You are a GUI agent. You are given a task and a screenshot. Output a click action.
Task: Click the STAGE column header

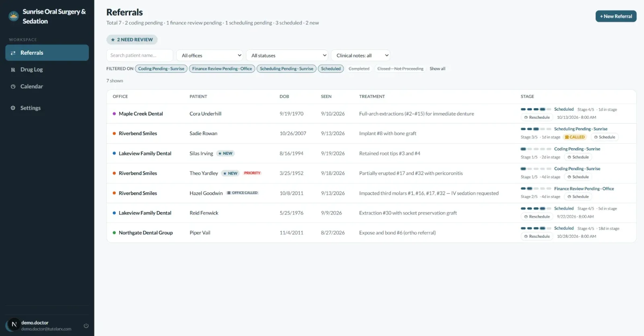(527, 97)
